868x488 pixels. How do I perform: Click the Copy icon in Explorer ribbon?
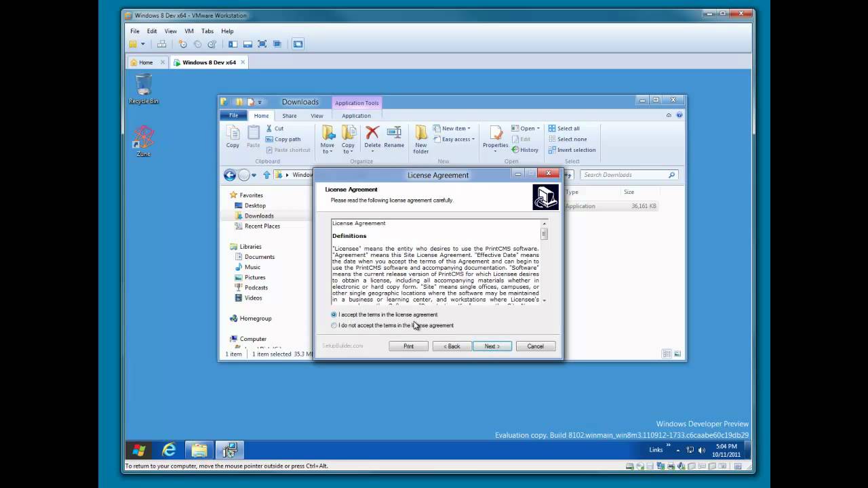click(x=233, y=137)
